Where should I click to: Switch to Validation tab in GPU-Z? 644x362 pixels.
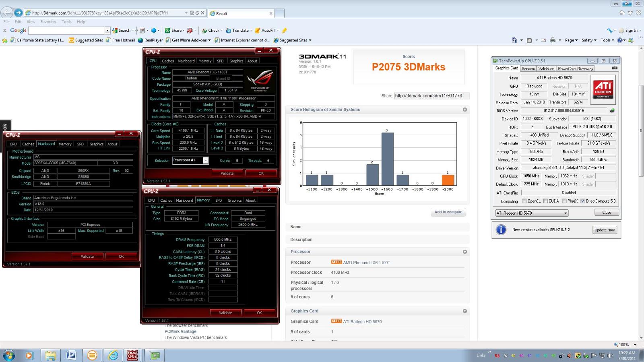pos(546,68)
